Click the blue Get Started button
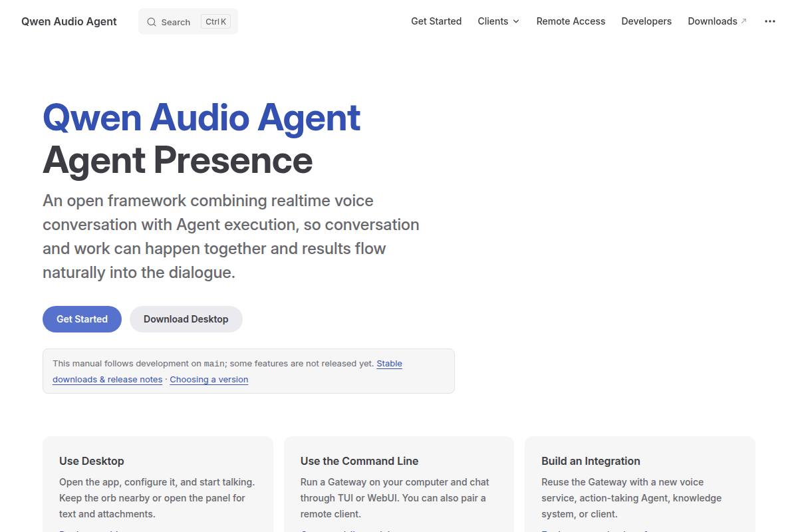 click(x=82, y=319)
